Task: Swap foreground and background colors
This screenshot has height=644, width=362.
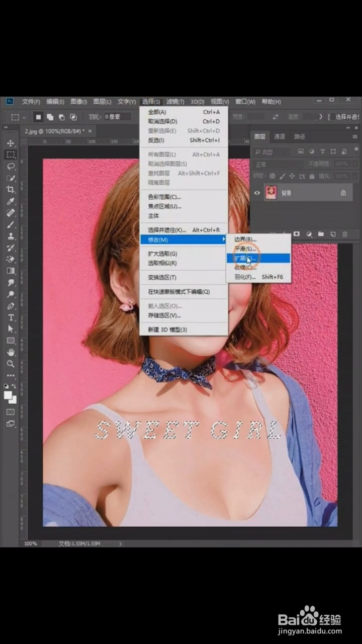Action: click(15, 386)
